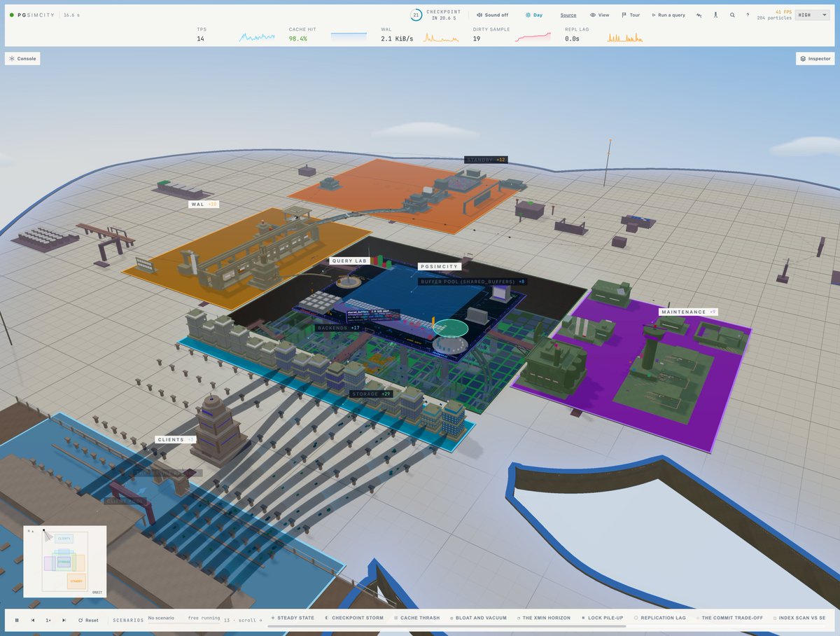This screenshot has height=636, width=840.
Task: Change the 1× speed setting
Action: click(48, 620)
